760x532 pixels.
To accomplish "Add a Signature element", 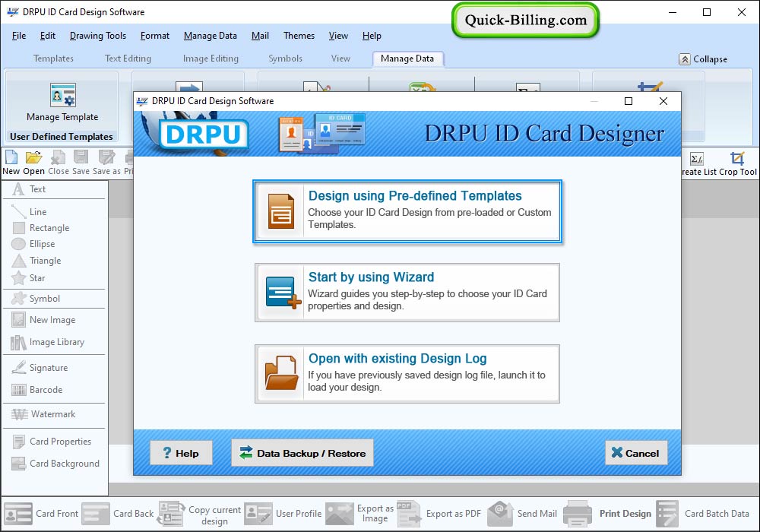I will pyautogui.click(x=40, y=368).
